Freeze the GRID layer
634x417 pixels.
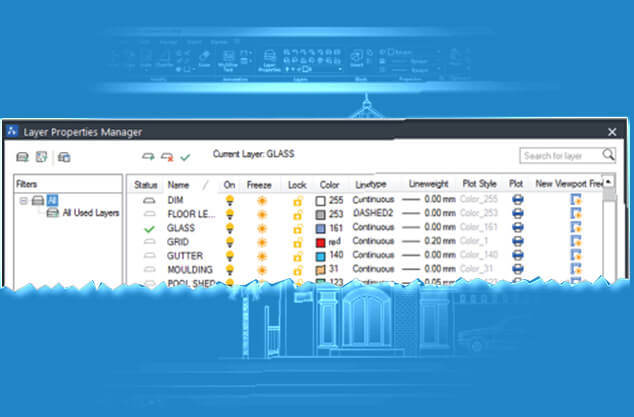pos(263,242)
